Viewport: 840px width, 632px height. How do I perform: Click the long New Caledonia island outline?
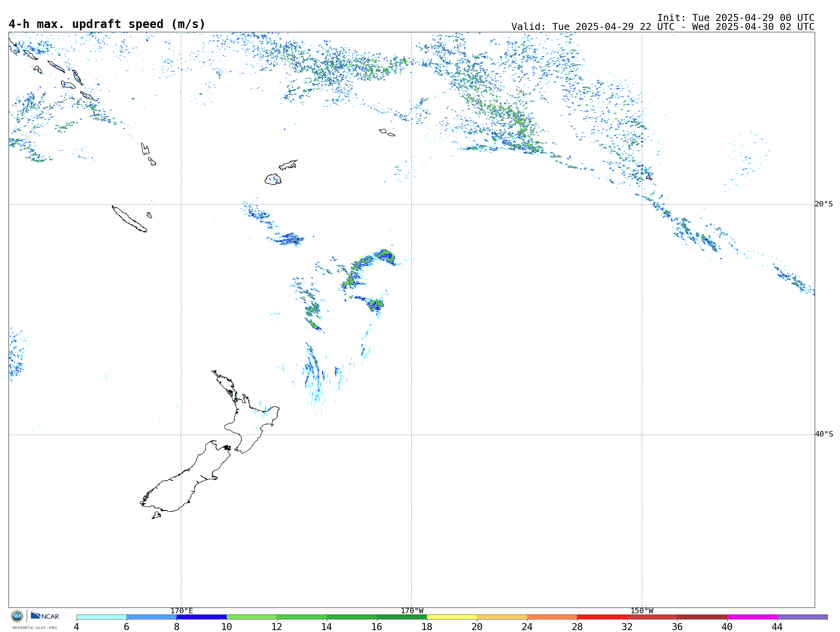[129, 219]
